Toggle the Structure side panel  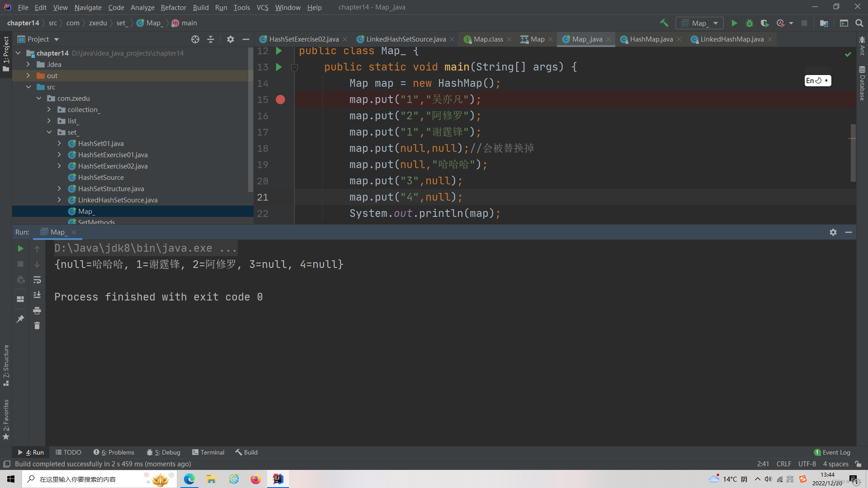coord(6,365)
